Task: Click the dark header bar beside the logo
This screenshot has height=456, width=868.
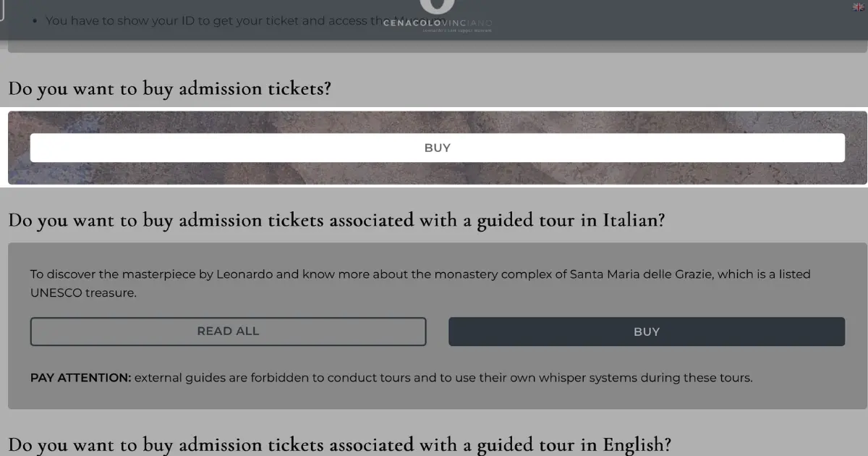Action: coord(651,19)
